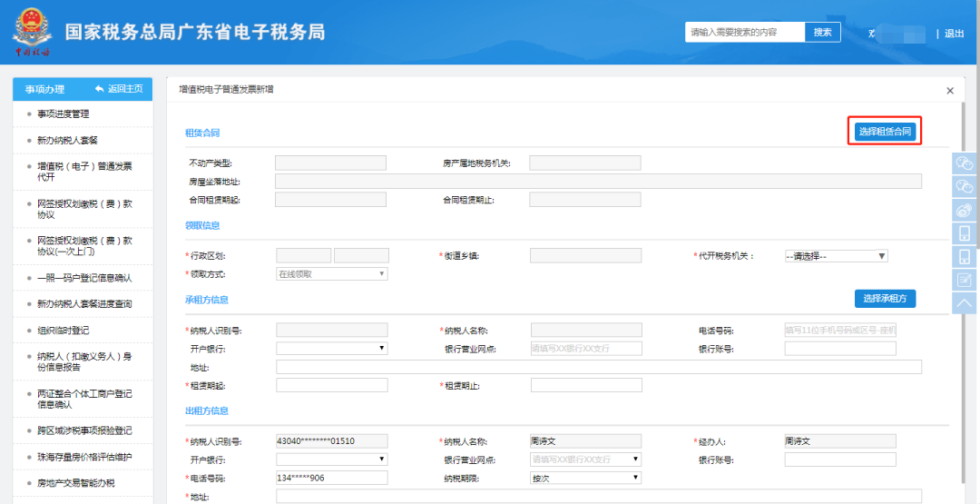The width and height of the screenshot is (980, 504).
Task: Click the national tax emblem logo
Action: coord(33,31)
